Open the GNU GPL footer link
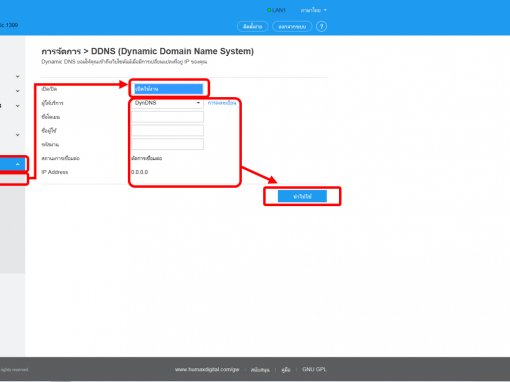 pyautogui.click(x=314, y=369)
